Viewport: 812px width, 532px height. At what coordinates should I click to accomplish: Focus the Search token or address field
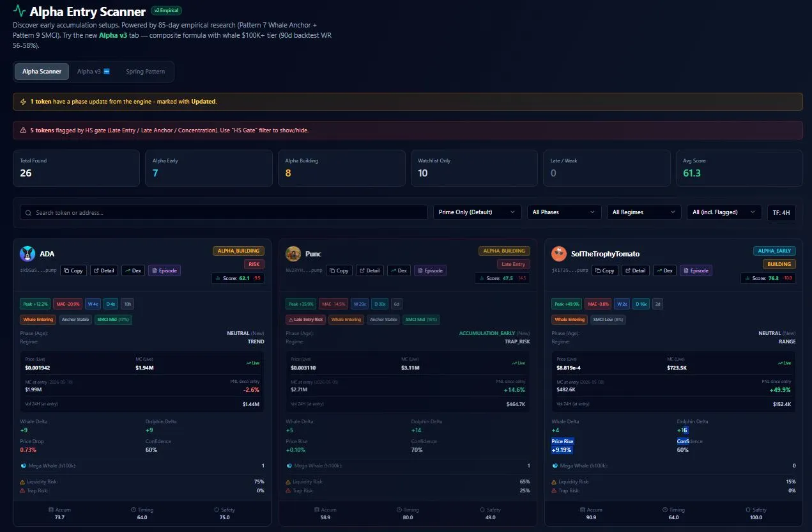coord(224,212)
